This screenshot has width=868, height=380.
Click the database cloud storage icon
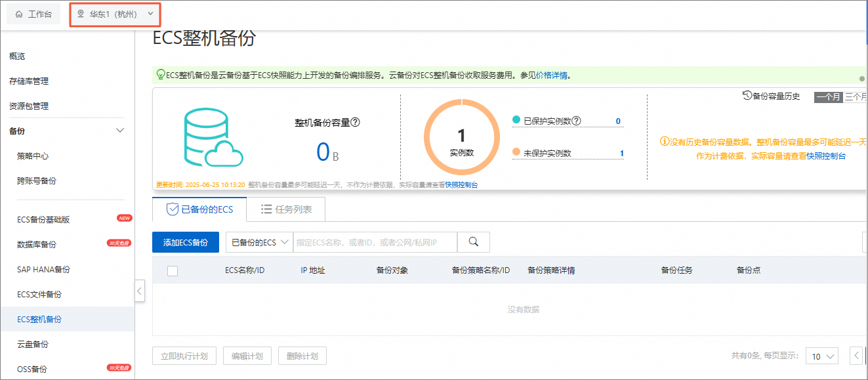pyautogui.click(x=214, y=138)
